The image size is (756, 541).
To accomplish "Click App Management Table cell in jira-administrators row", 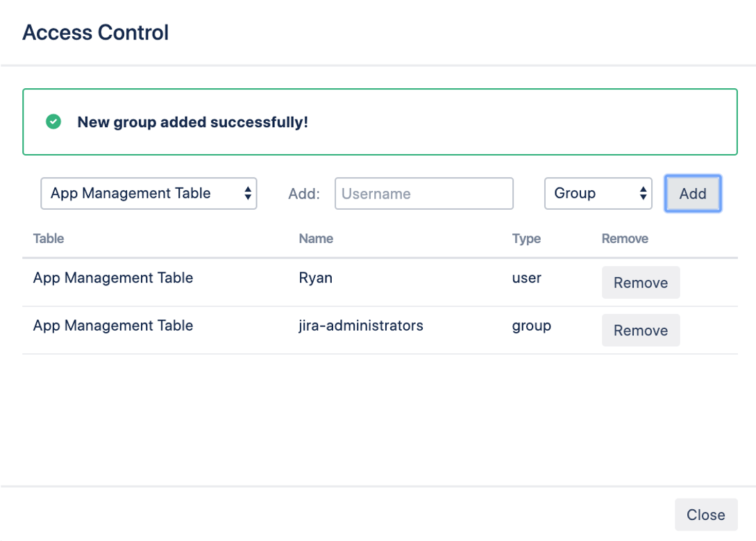I will point(113,326).
